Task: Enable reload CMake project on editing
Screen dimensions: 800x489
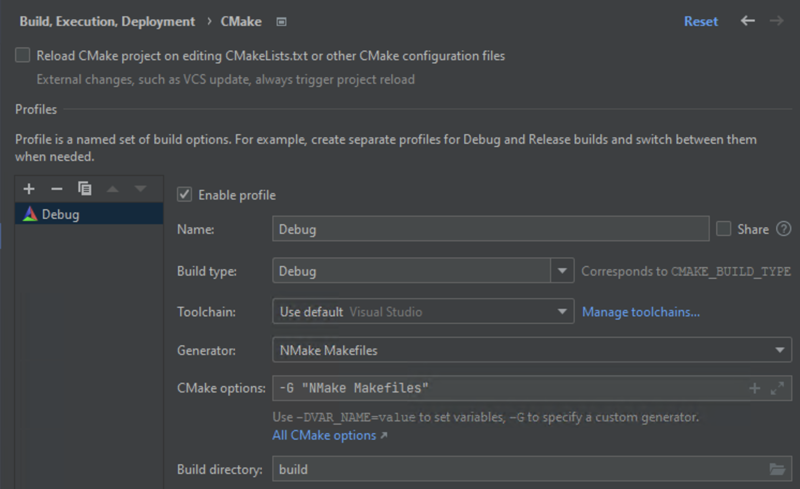Action: 23,56
